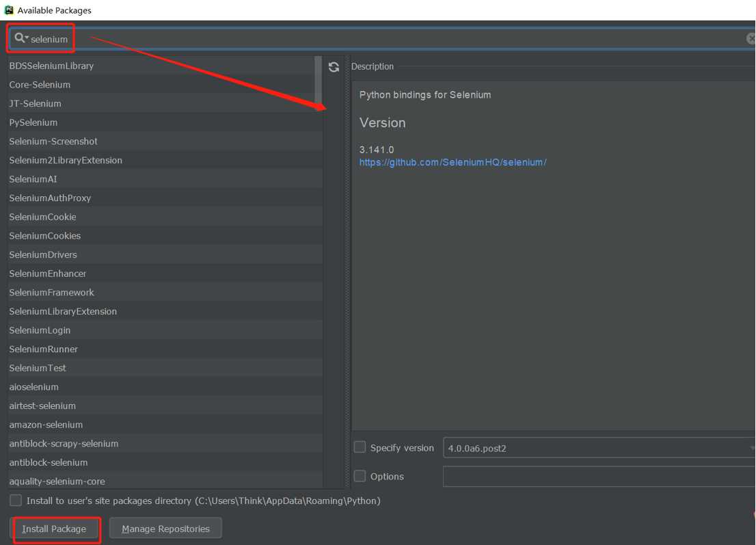Viewport: 756px width, 545px height.
Task: Select SeleniumDrivers package row
Action: point(165,254)
